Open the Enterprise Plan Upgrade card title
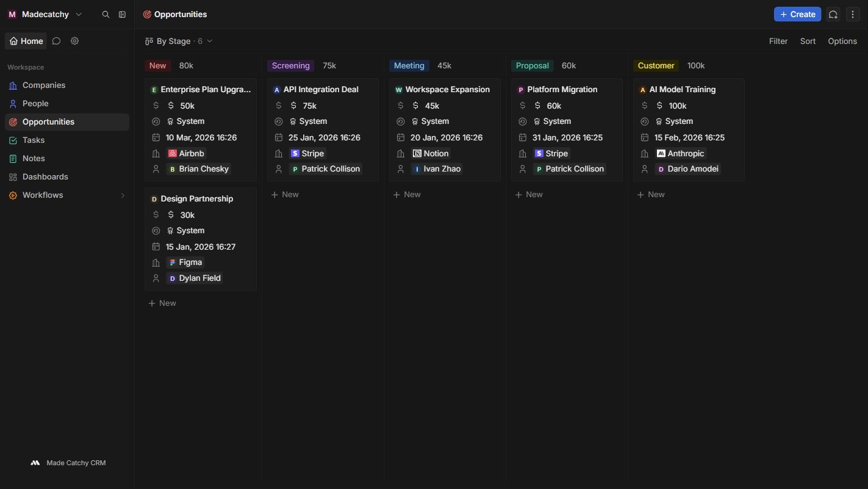The height and width of the screenshot is (489, 868). (206, 89)
